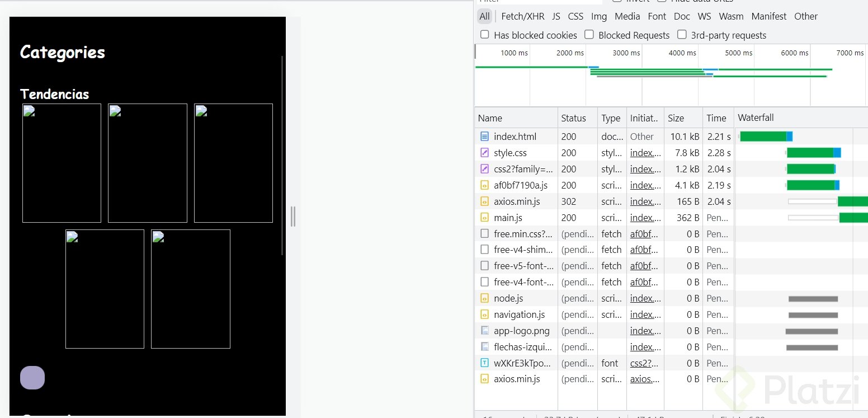Click the JS icon beside navigation.js

(x=484, y=314)
